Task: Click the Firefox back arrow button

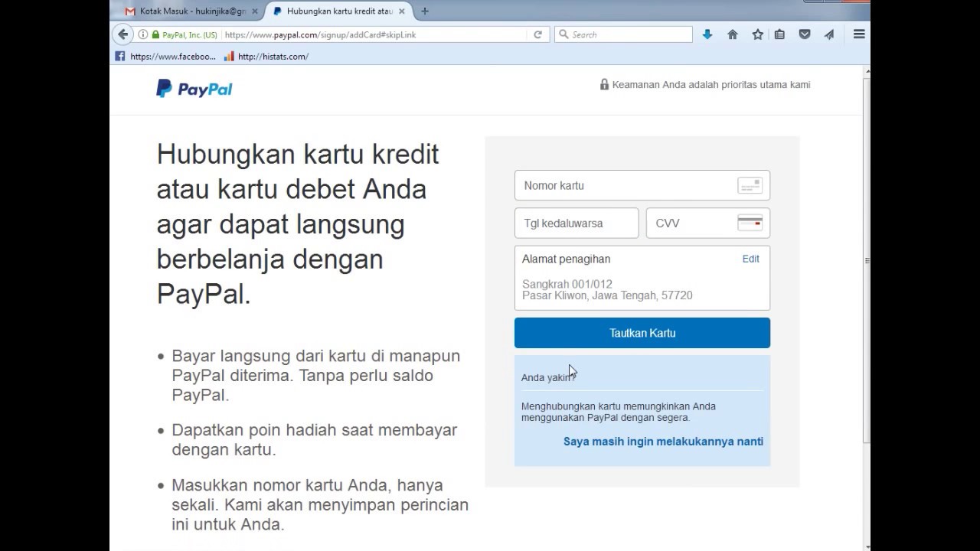Action: coord(122,34)
